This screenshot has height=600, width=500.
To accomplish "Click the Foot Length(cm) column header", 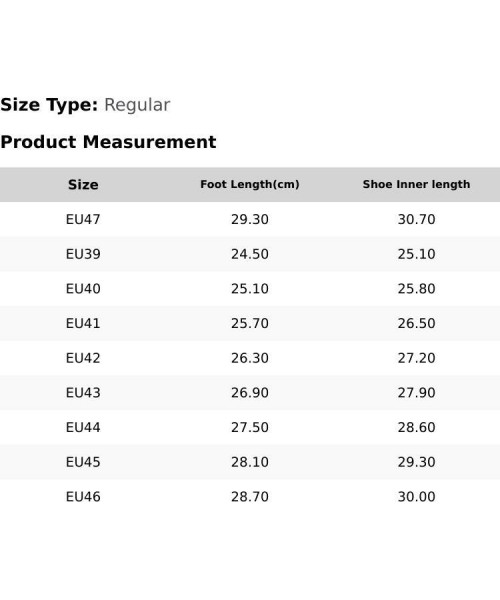I will tap(249, 184).
